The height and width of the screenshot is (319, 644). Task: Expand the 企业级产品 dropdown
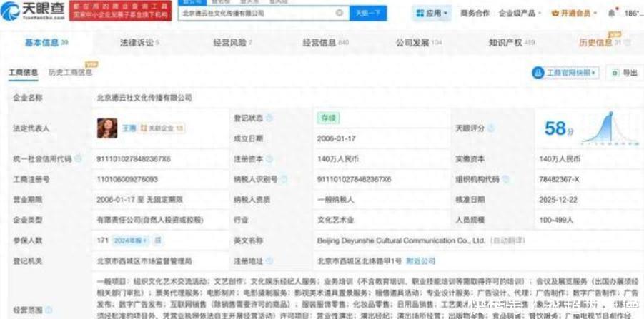tap(519, 14)
